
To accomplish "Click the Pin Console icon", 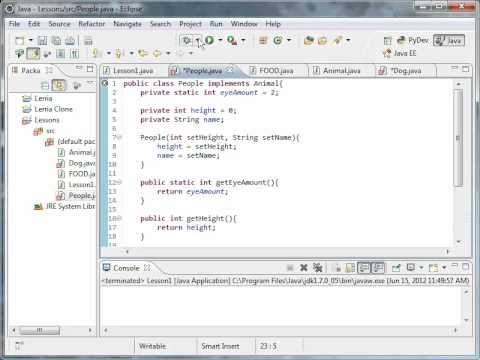I will click(x=396, y=267).
